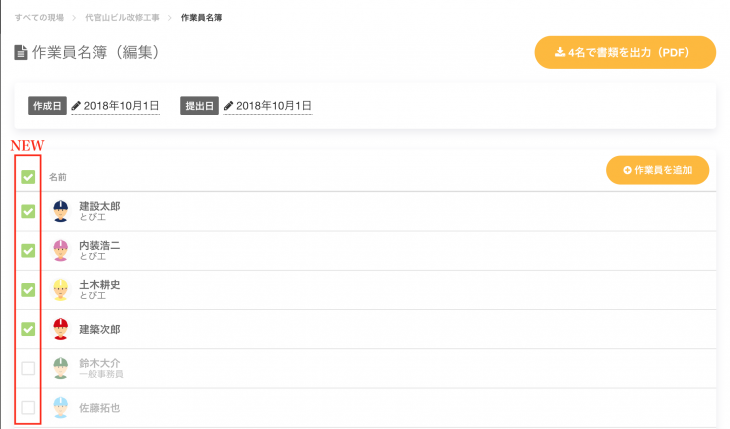730x429 pixels.
Task: Click the yellow helmet avatar of 土木耕史
Action: point(61,289)
